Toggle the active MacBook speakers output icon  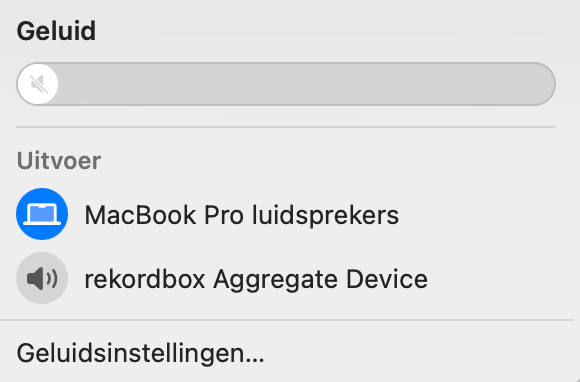click(42, 214)
